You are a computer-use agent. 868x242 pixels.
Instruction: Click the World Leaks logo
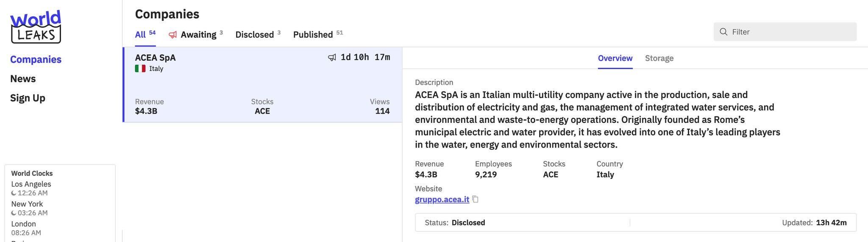[36, 26]
